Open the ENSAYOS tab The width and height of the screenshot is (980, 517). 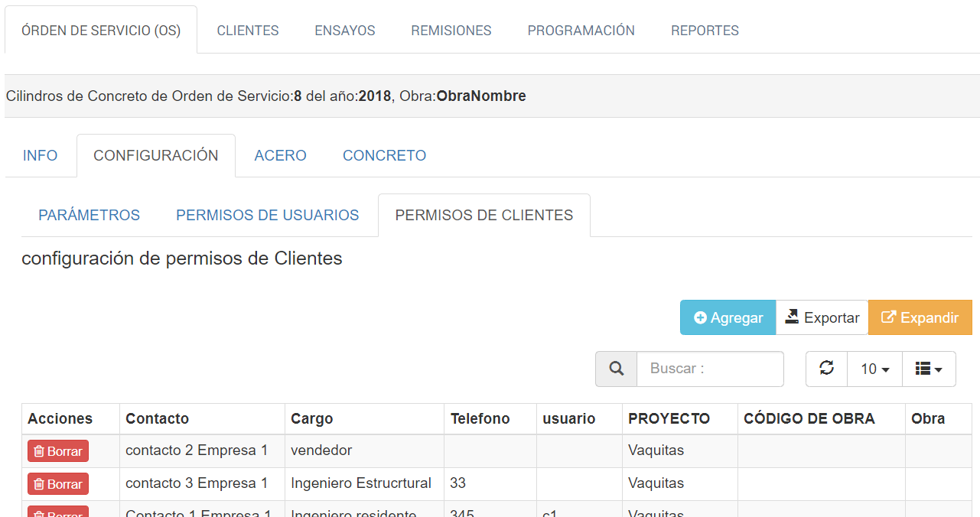(x=344, y=31)
